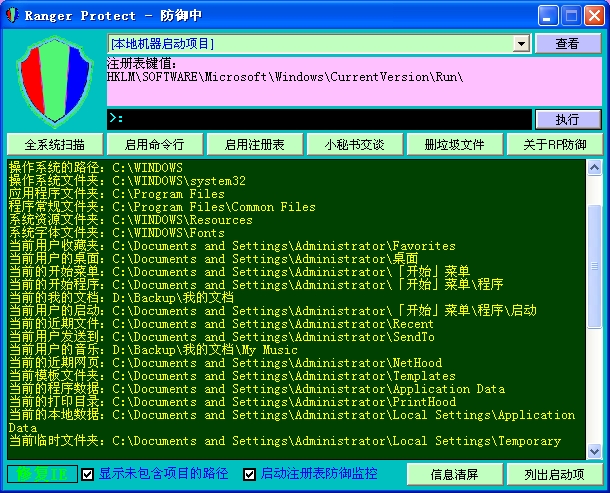
Task: Click 列出启动项 list startup button
Action: 555,474
